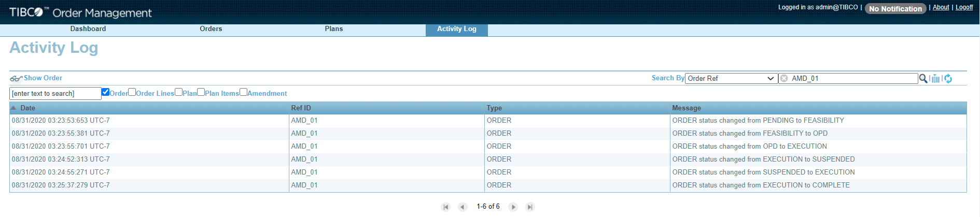
Task: Enable the Order Lines filter checkbox
Action: tap(132, 92)
